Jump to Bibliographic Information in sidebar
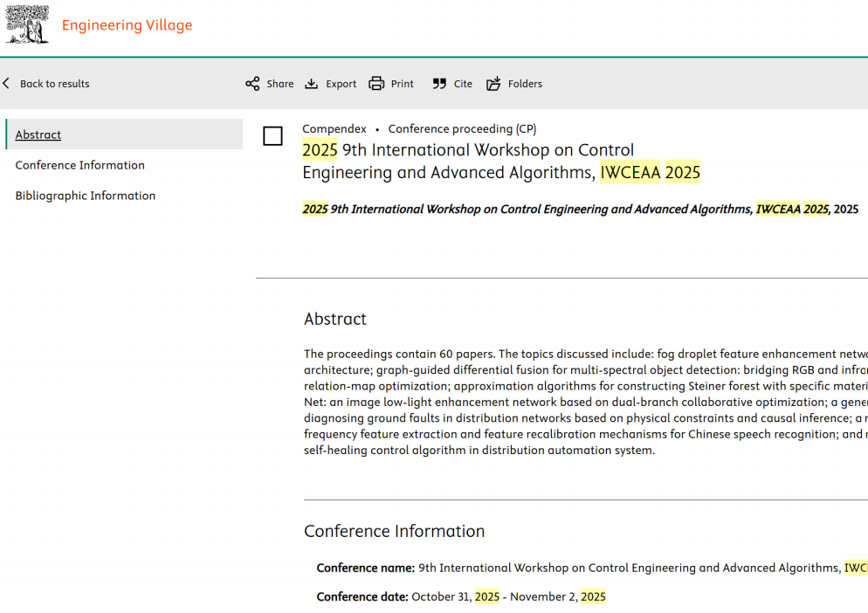The width and height of the screenshot is (868, 613). (86, 196)
